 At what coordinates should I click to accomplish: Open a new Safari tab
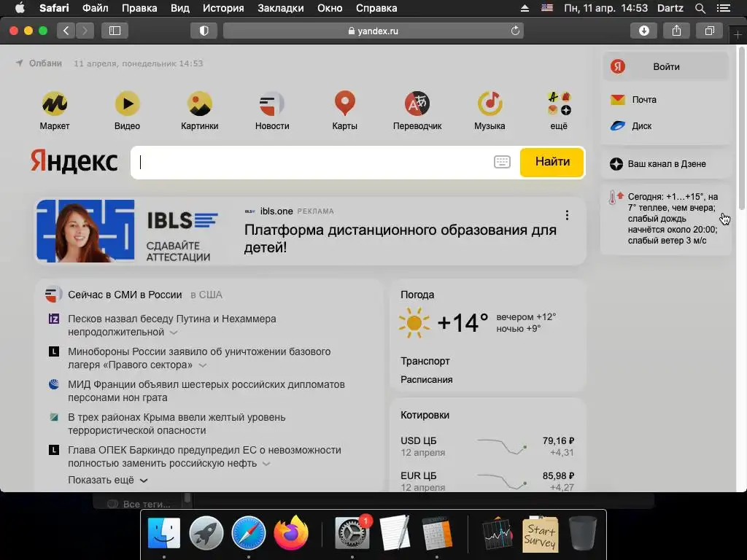pos(738,35)
